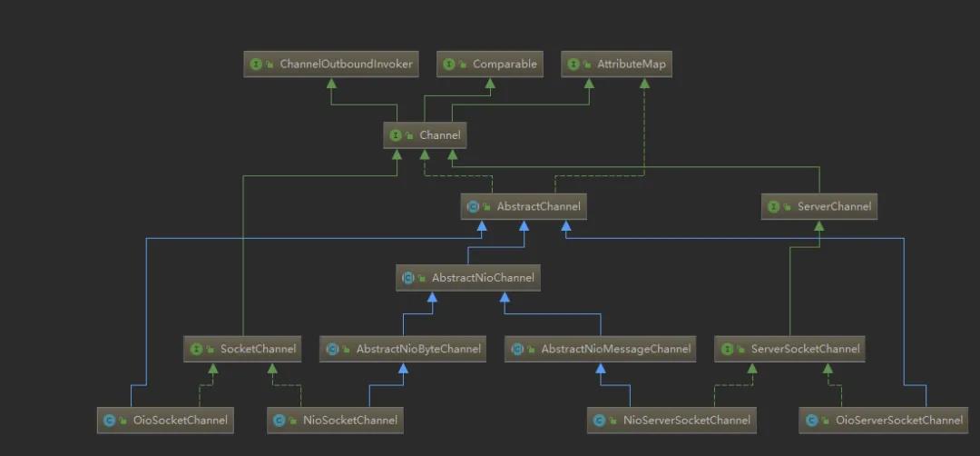
Task: Click the visibility lock icon on Channel node
Action: tap(409, 136)
